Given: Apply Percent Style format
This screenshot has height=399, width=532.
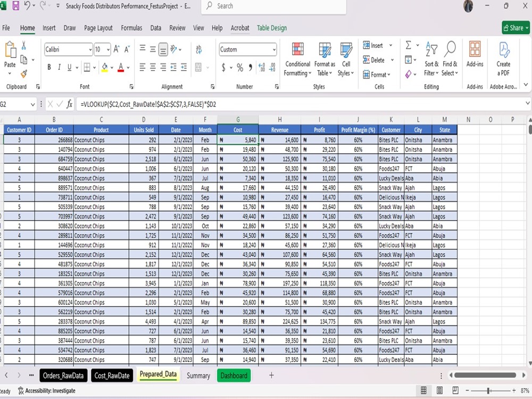Looking at the screenshot, I should pos(240,67).
